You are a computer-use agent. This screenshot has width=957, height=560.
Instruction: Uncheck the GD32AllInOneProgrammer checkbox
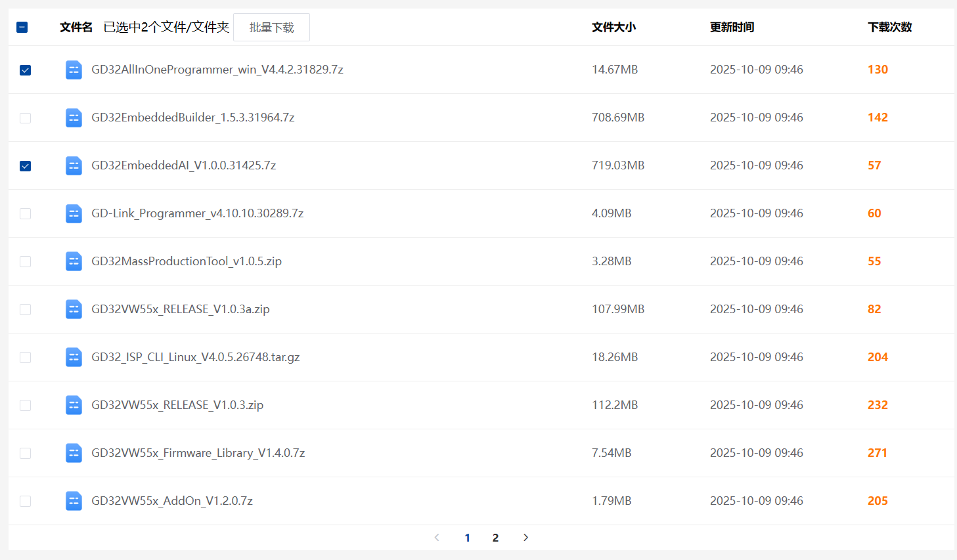click(26, 70)
